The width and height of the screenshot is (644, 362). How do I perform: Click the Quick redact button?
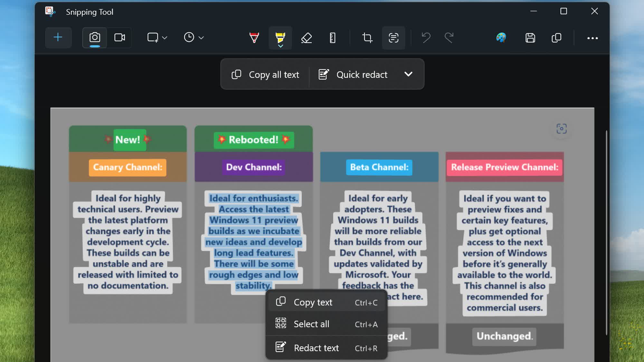[353, 74]
